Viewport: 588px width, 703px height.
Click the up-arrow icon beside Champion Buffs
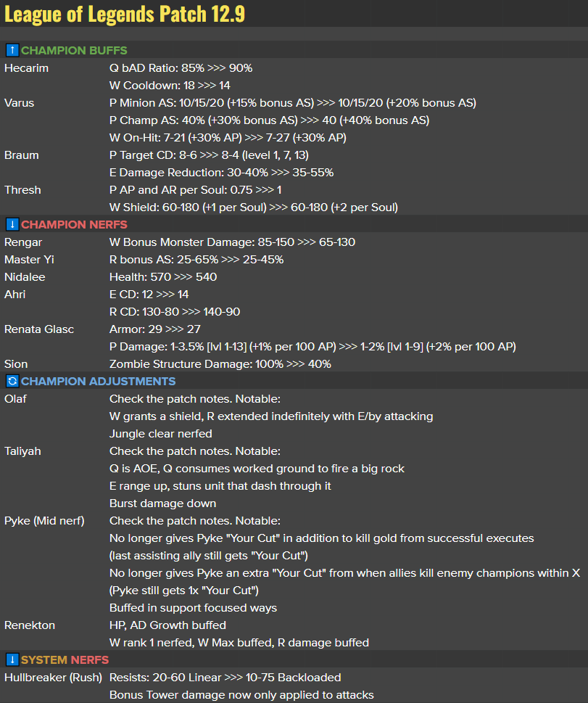12,50
